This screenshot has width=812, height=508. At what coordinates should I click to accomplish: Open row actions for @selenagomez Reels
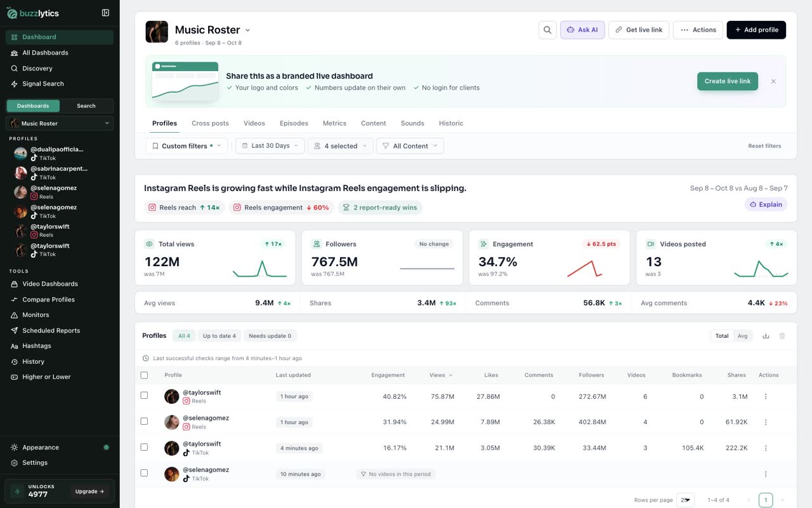pos(766,422)
